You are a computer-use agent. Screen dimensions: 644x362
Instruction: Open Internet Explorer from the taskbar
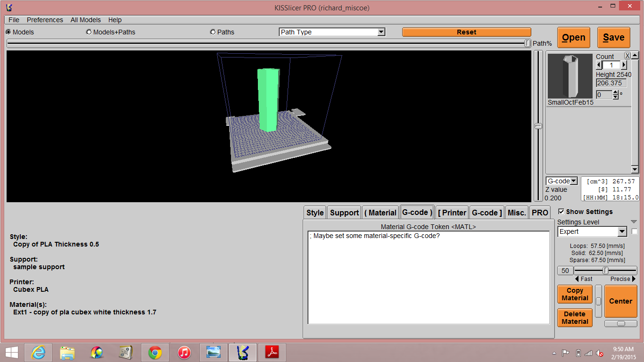point(38,352)
